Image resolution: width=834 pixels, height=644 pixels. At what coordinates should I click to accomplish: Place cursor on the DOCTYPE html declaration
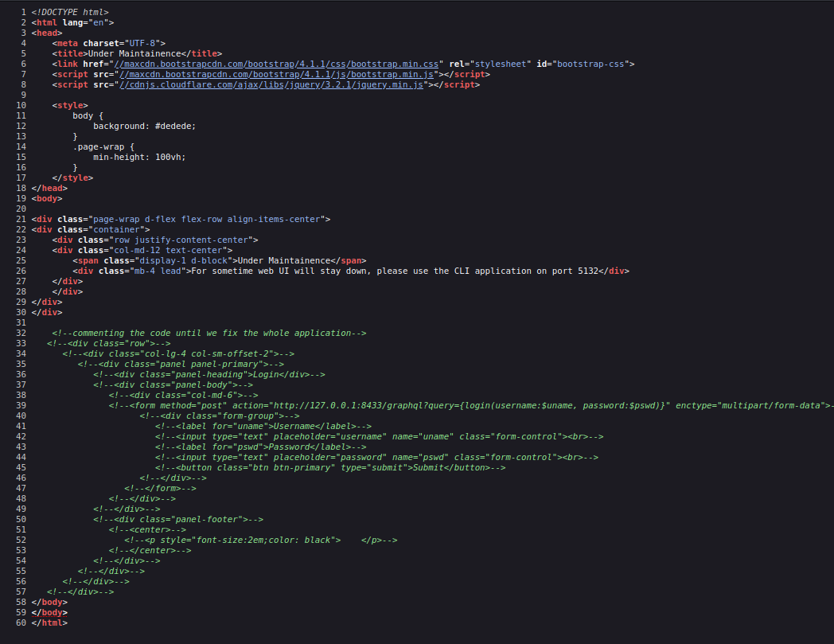point(70,12)
